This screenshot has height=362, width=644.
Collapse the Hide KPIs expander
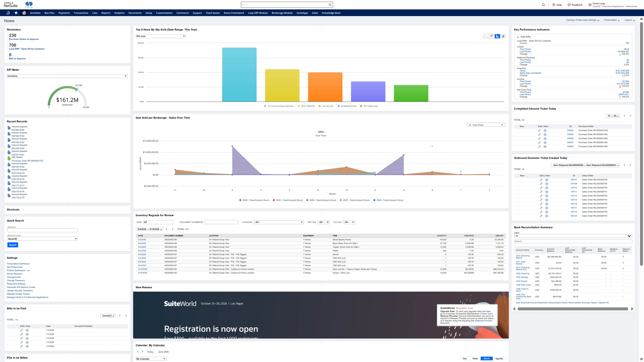click(x=518, y=37)
